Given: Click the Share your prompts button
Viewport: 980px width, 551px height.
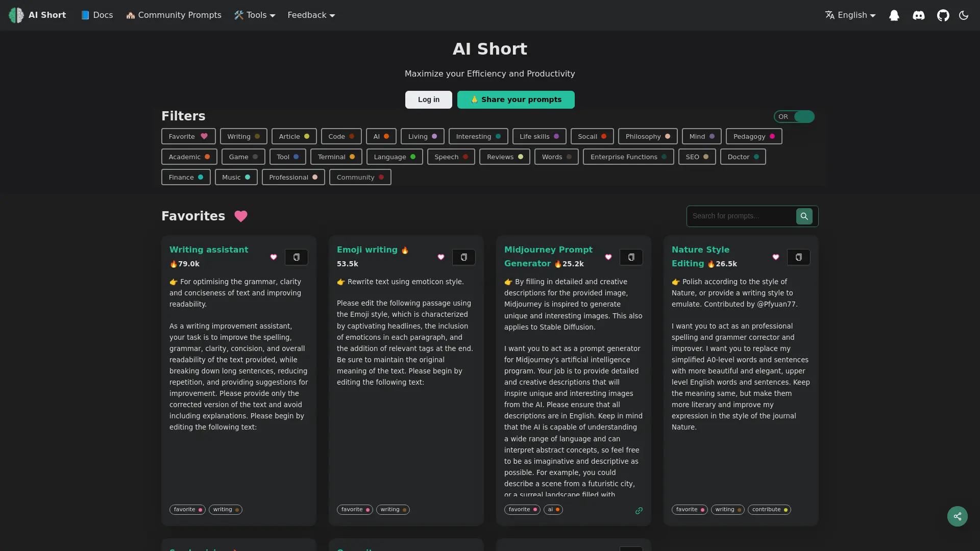Looking at the screenshot, I should pos(516,99).
